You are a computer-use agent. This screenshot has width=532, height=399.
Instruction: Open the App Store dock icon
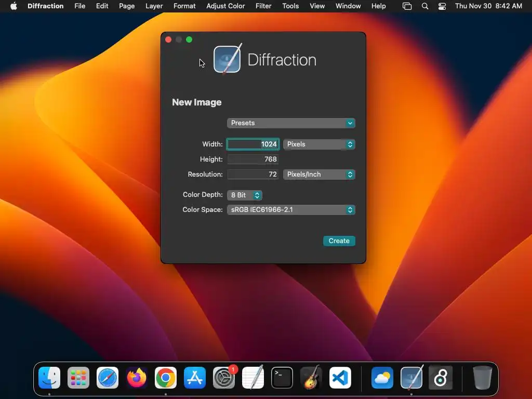pyautogui.click(x=195, y=377)
